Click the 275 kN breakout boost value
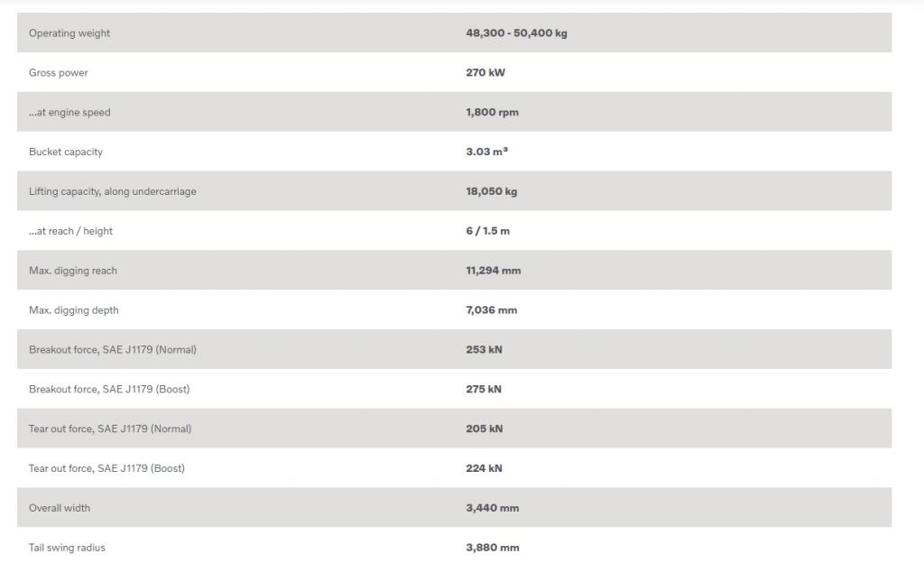Screen dimensions: 924x563 [x=484, y=389]
